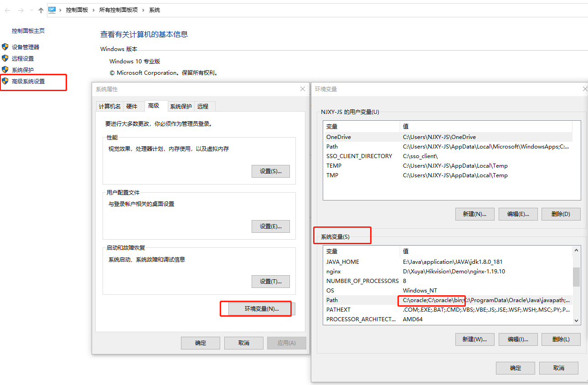Click the back navigation arrow
588x385 pixels.
pos(7,10)
